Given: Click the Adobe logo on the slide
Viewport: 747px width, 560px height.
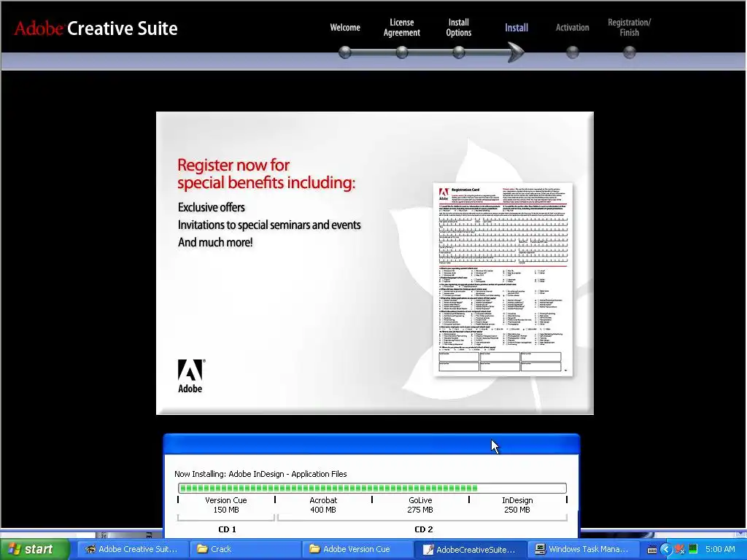Looking at the screenshot, I should (190, 376).
